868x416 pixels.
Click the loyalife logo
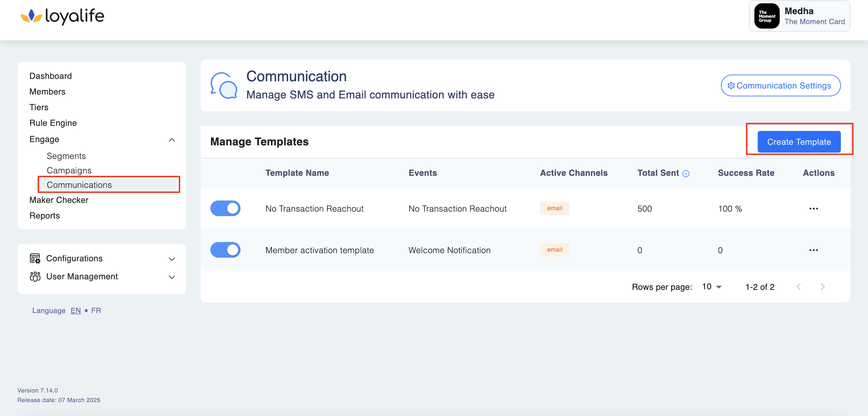(63, 16)
